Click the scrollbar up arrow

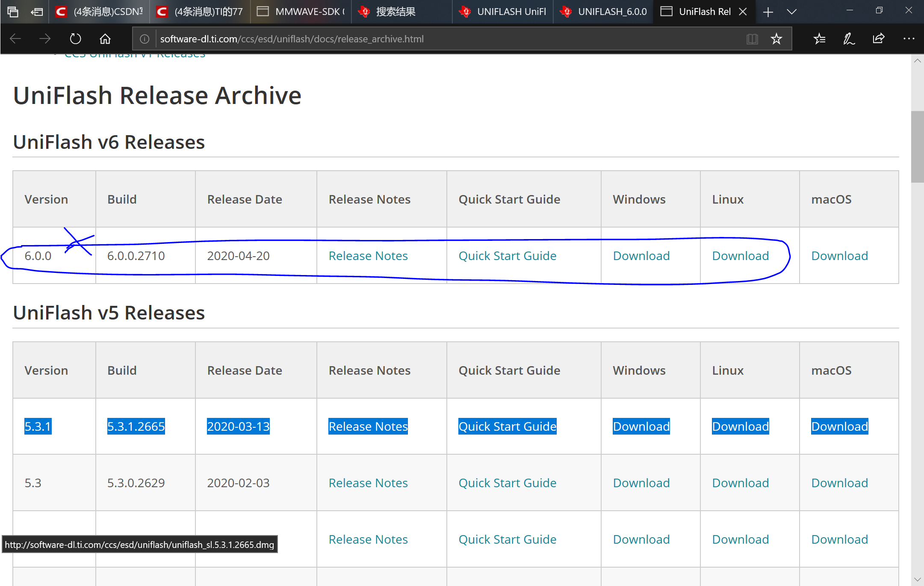(918, 61)
